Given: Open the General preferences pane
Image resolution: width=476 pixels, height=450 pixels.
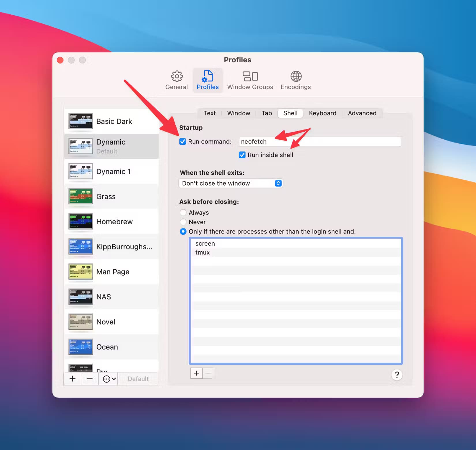Looking at the screenshot, I should (x=177, y=81).
